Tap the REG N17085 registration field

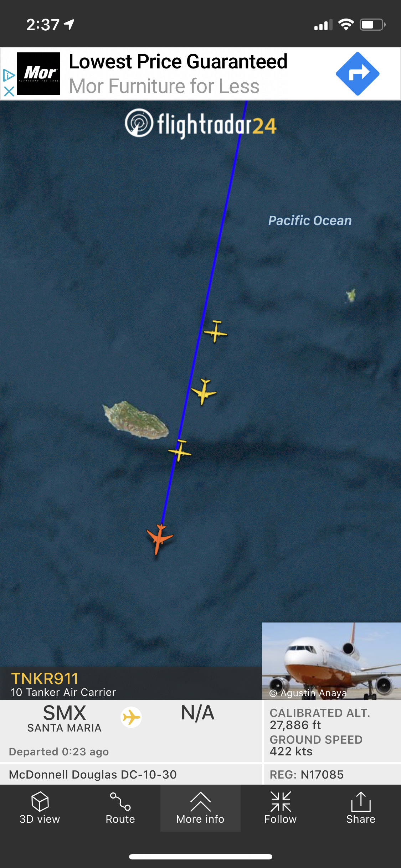307,774
